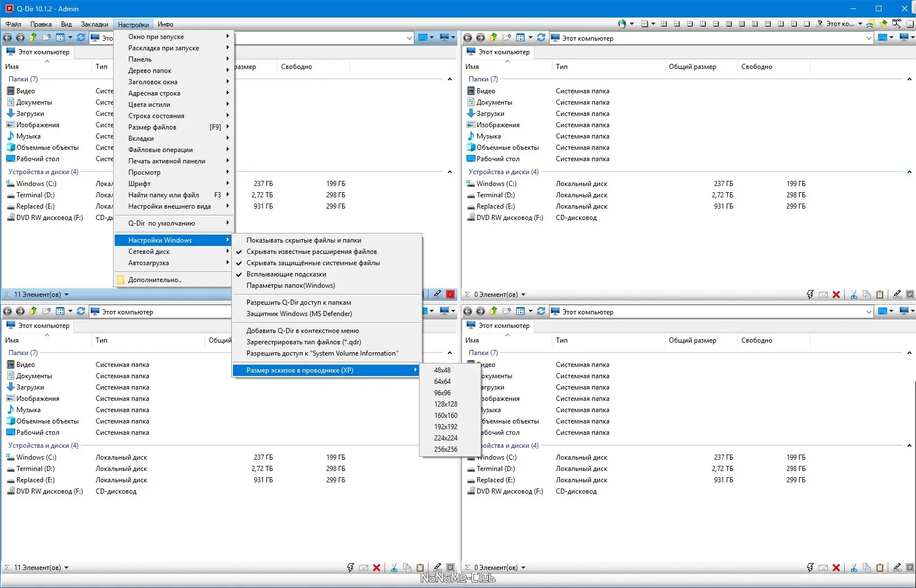Select "Этот компьютер" tab in bottom-left pane

[x=38, y=326]
